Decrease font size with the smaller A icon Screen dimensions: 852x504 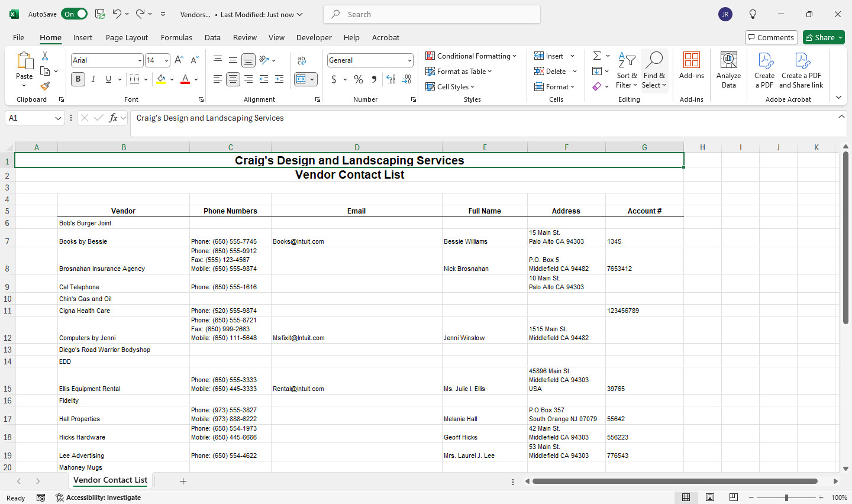pos(194,60)
